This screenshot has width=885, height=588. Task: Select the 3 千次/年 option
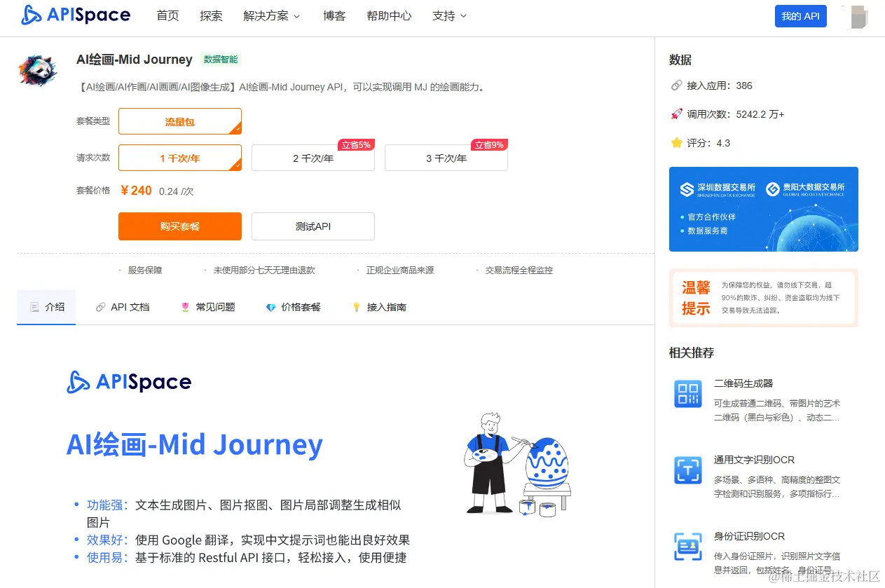pyautogui.click(x=446, y=158)
